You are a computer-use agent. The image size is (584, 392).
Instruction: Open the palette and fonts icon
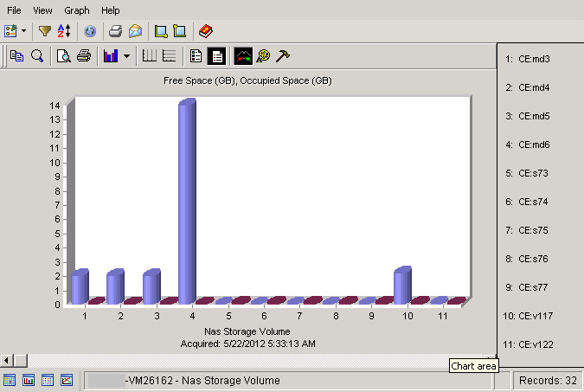click(263, 56)
